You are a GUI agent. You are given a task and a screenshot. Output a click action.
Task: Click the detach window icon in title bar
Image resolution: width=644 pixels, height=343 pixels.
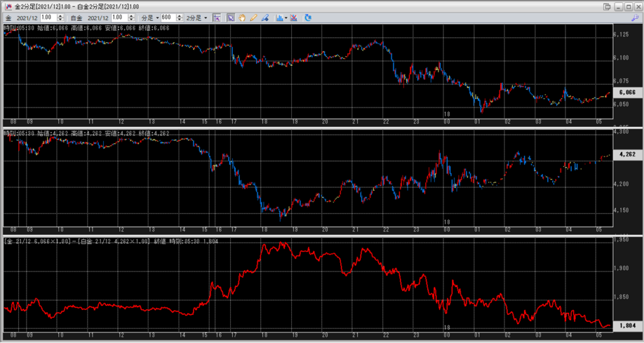pyautogui.click(x=606, y=6)
